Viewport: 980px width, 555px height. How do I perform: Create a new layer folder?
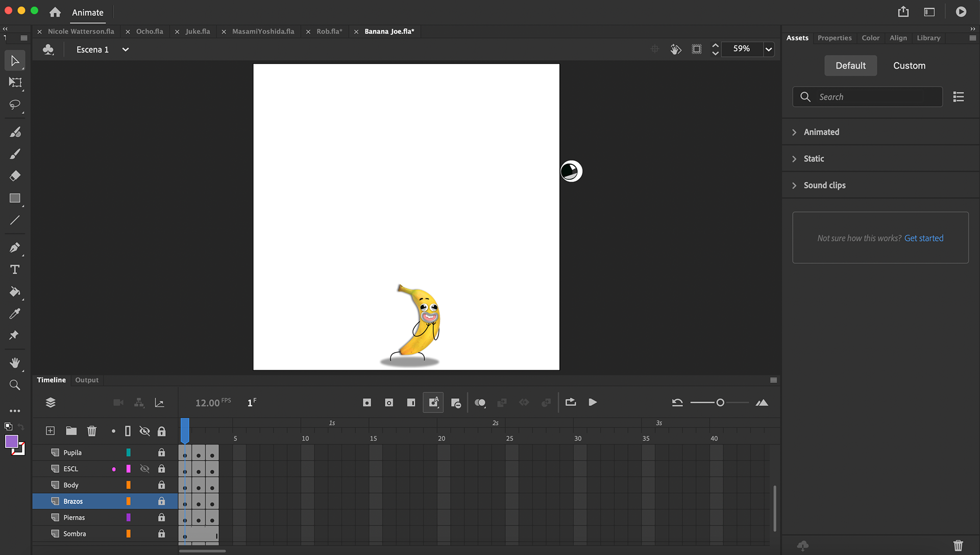click(x=71, y=431)
